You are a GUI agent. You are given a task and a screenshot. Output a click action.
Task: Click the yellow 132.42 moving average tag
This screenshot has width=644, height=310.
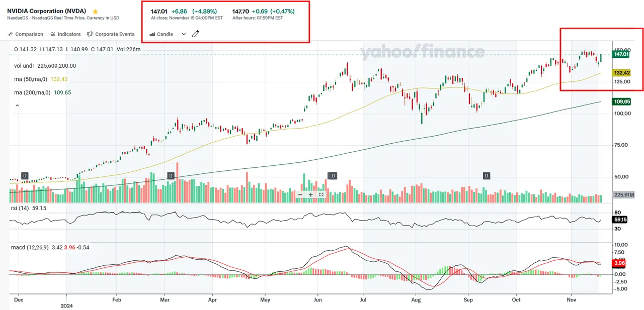point(622,73)
